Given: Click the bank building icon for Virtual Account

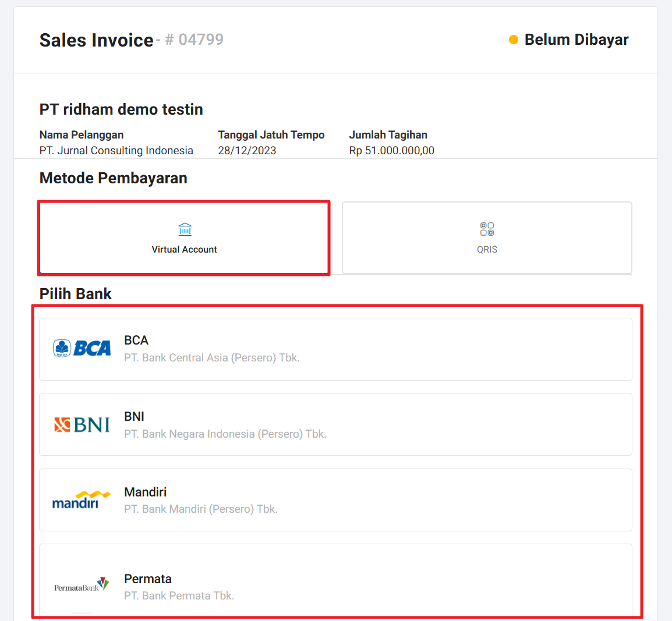Looking at the screenshot, I should [x=185, y=229].
